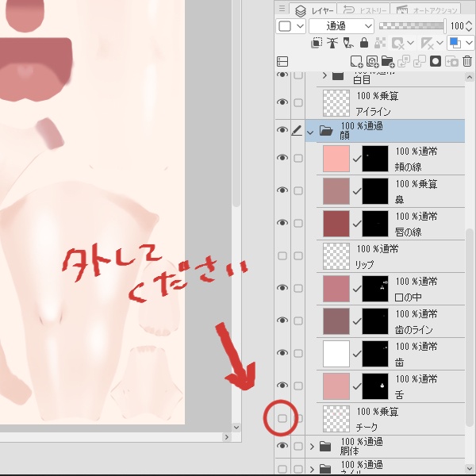Image resolution: width=476 pixels, height=476 pixels.
Task: Adjust the layer opacity slider
Action: (x=413, y=26)
